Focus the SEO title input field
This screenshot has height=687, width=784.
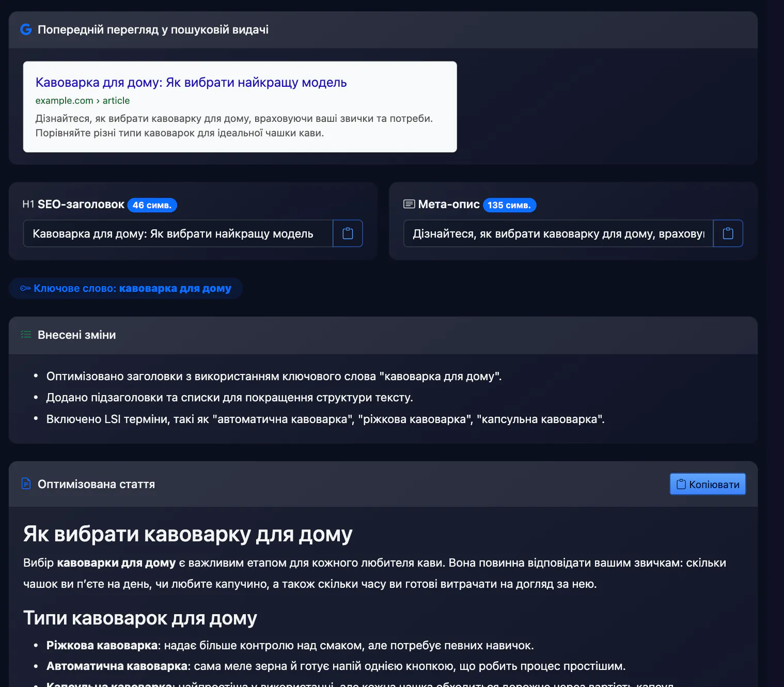click(x=178, y=233)
